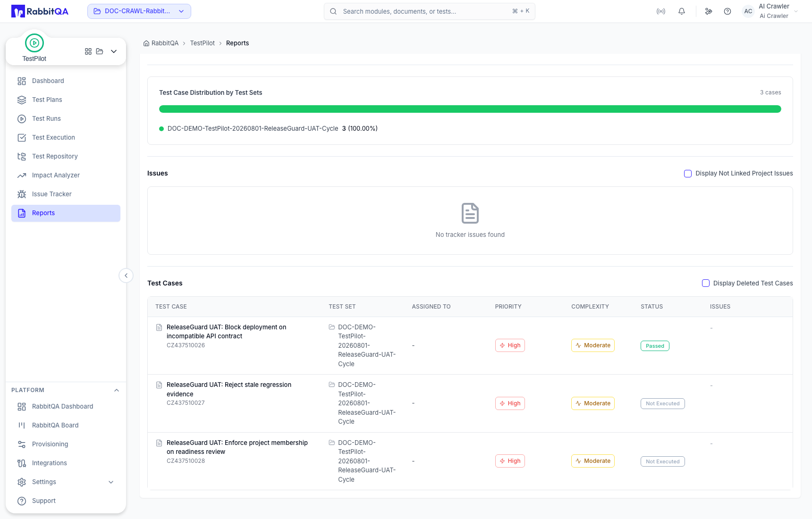Enable Display Not Linked Project Issues
Image resolution: width=812 pixels, height=519 pixels.
[688, 174]
